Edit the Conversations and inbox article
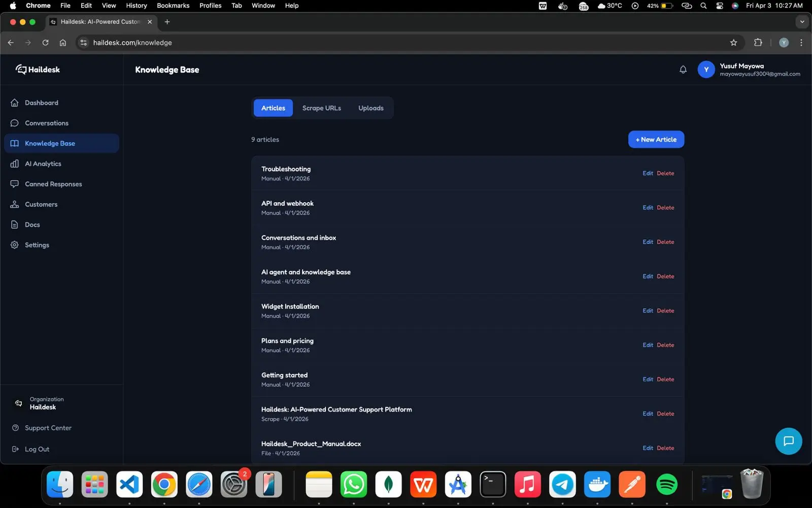This screenshot has width=812, height=508. tap(648, 242)
